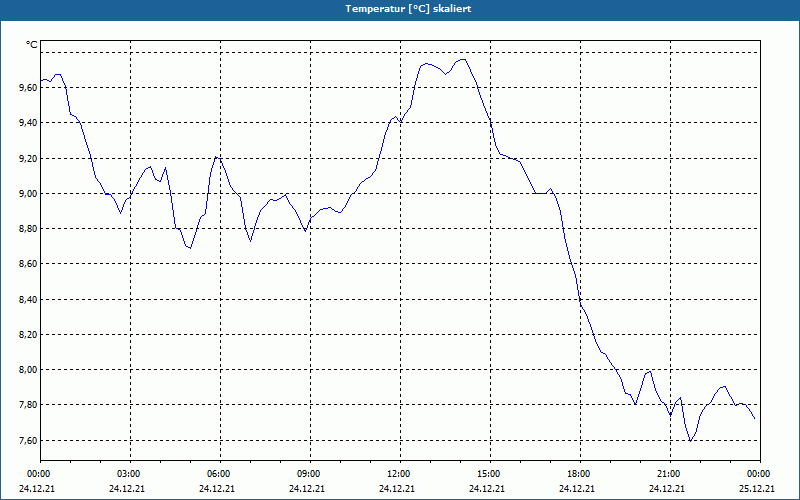The width and height of the screenshot is (800, 500).
Task: Click the 24.12.21 date under 03:00
Action: pos(127,488)
